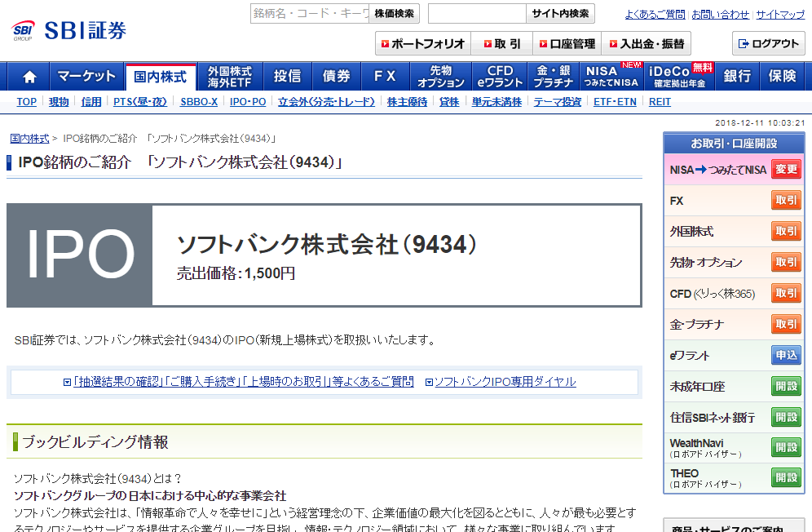The image size is (812, 532).
Task: Open the テーマ投資 submenu link
Action: 558,102
